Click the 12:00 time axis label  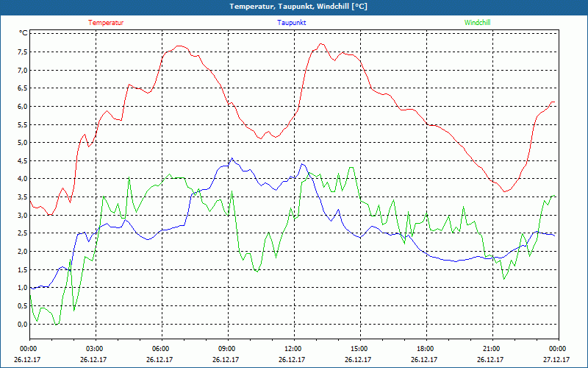pyautogui.click(x=294, y=349)
